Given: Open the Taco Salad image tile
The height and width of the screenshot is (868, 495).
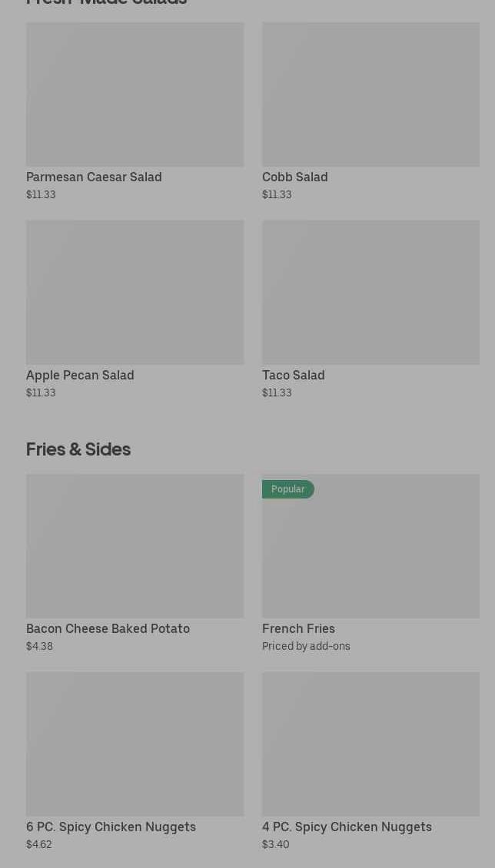Looking at the screenshot, I should point(370,293).
